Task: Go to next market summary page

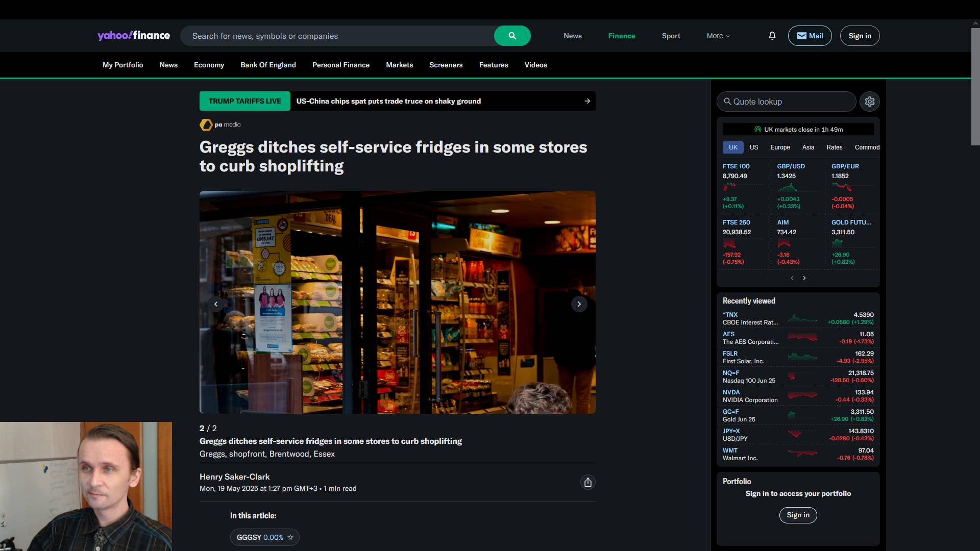Action: coord(804,278)
